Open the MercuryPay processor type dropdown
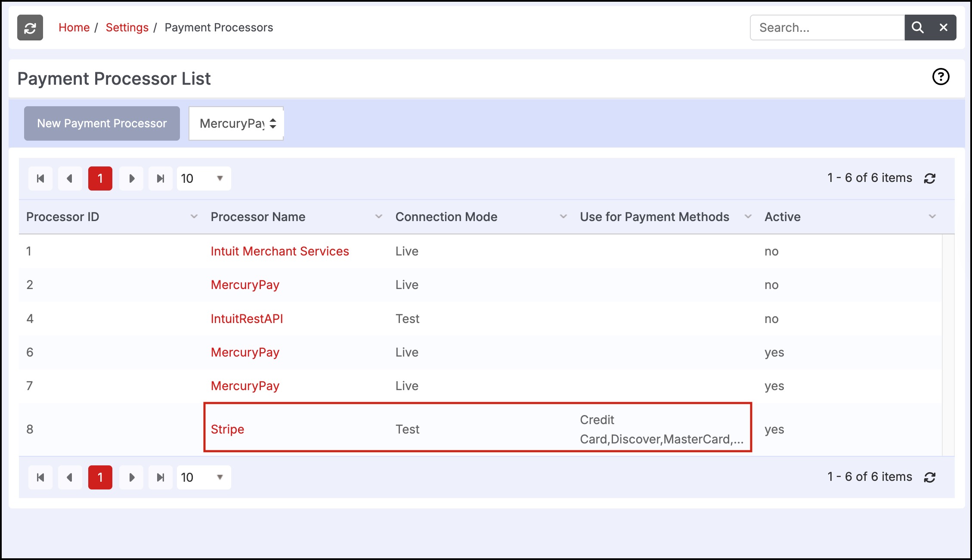This screenshot has width=972, height=560. tap(236, 123)
